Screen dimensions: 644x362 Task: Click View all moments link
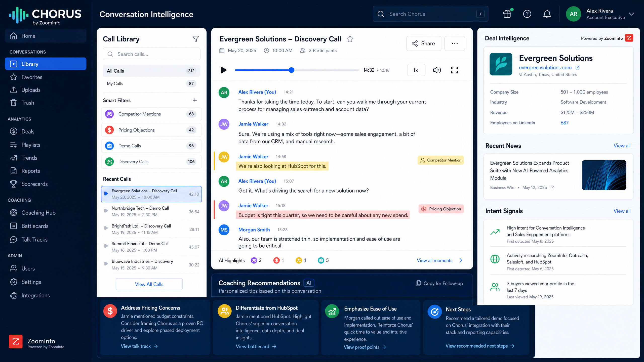coord(439,260)
